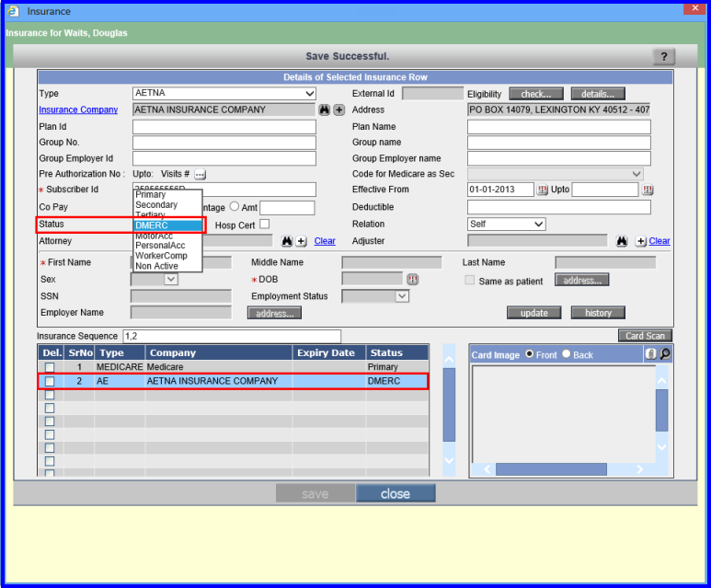
Task: Click insurance list vertical scrollbar thumb
Action: pos(449,404)
